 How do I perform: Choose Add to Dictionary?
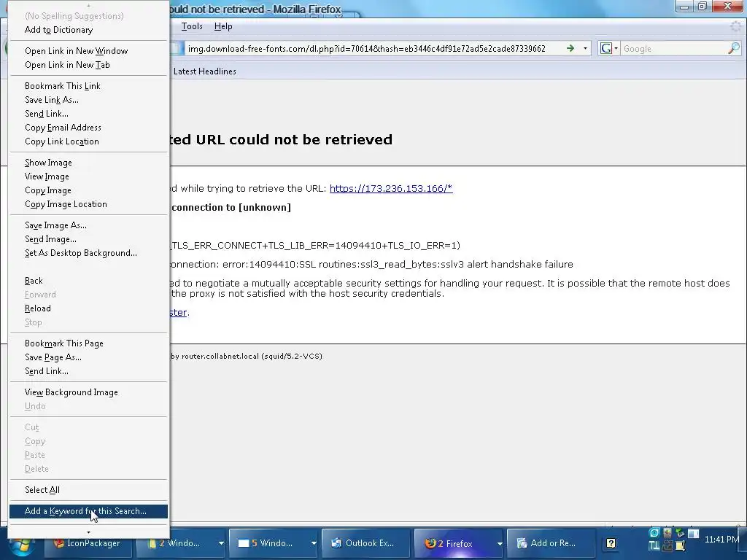coord(88,29)
